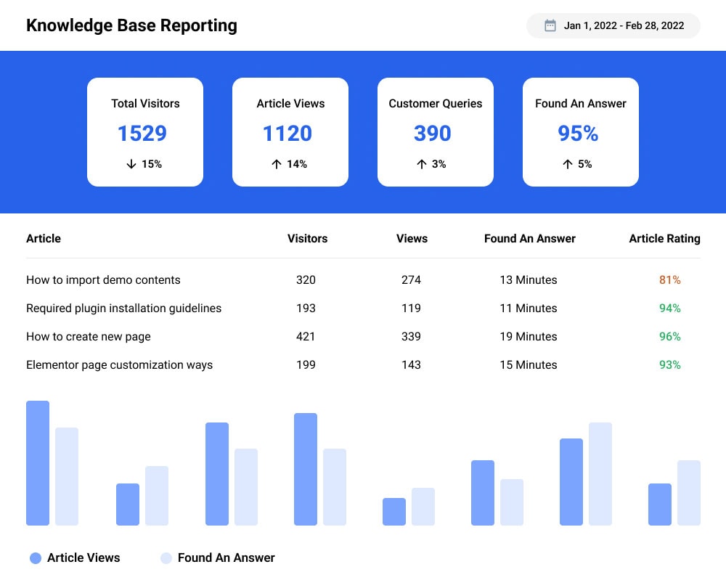Viewport: 726px width, 588px height.
Task: Open the Jan 1, 2022 - Feb 28, 2022 date range
Action: (x=613, y=25)
